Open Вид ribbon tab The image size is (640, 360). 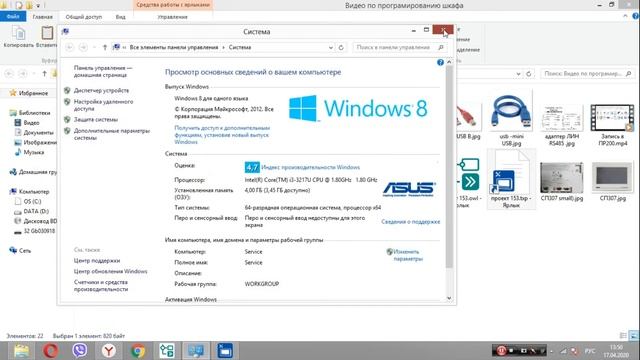pyautogui.click(x=120, y=17)
